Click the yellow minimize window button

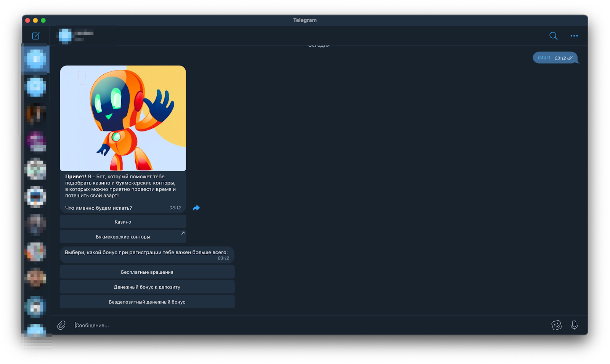(x=35, y=20)
